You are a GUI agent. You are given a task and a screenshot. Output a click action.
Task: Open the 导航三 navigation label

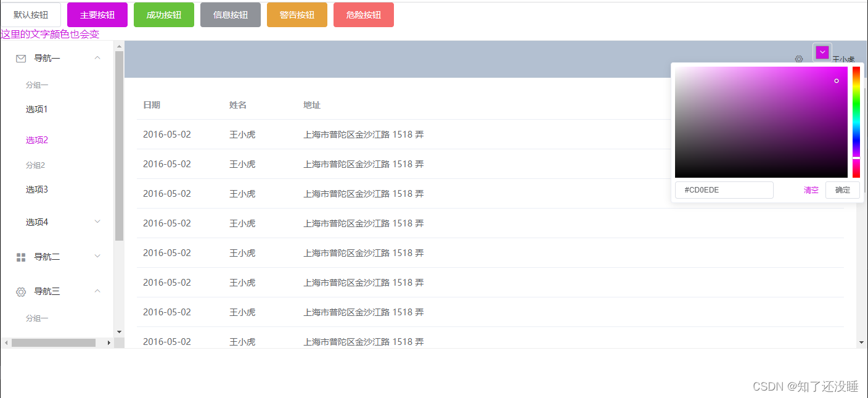(x=47, y=291)
